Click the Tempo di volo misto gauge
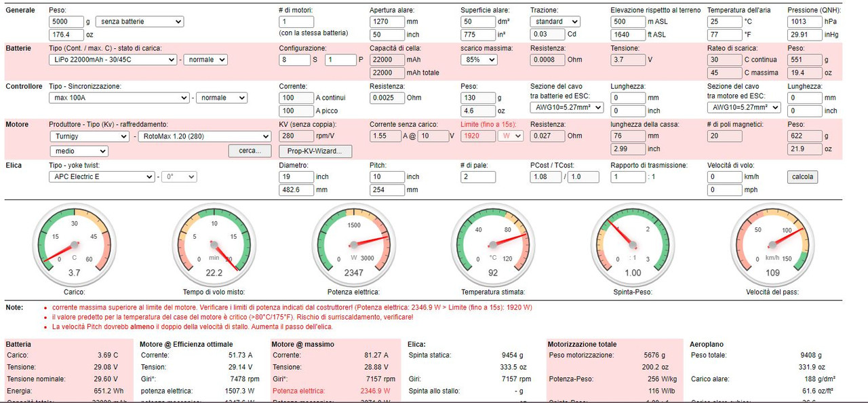Viewport: 868px width, 403px height. pyautogui.click(x=214, y=244)
